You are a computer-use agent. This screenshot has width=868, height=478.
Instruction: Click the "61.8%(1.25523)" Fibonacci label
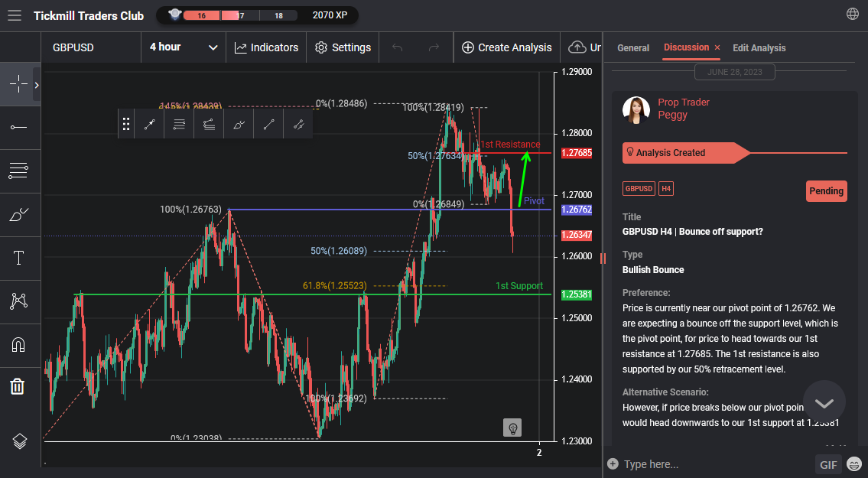pos(334,286)
